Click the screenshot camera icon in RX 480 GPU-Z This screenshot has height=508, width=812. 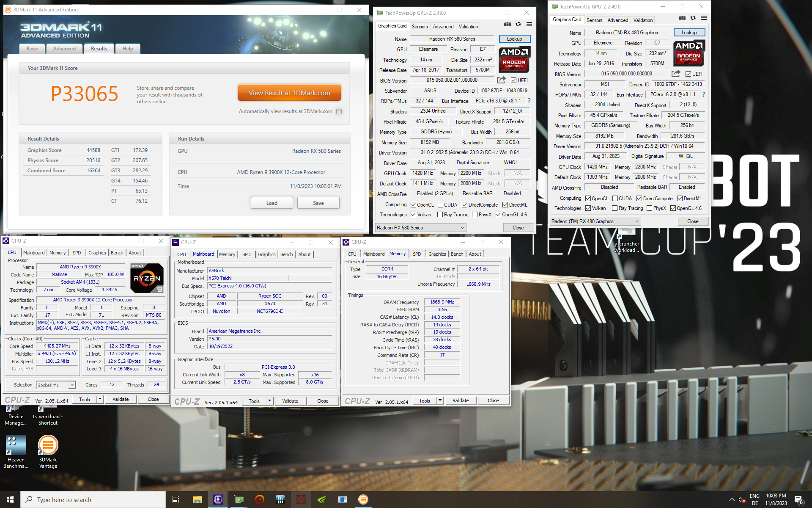coord(682,18)
